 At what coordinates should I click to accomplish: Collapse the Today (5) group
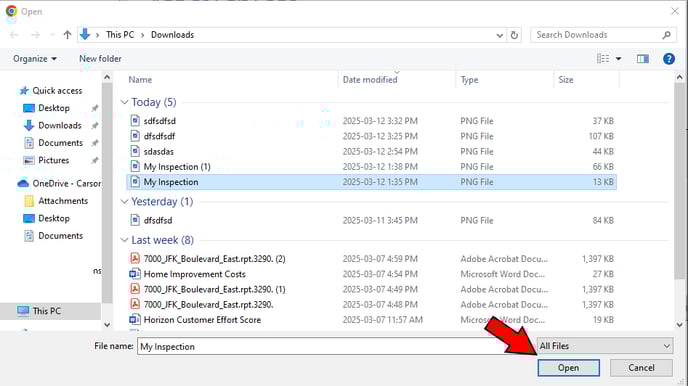point(125,102)
